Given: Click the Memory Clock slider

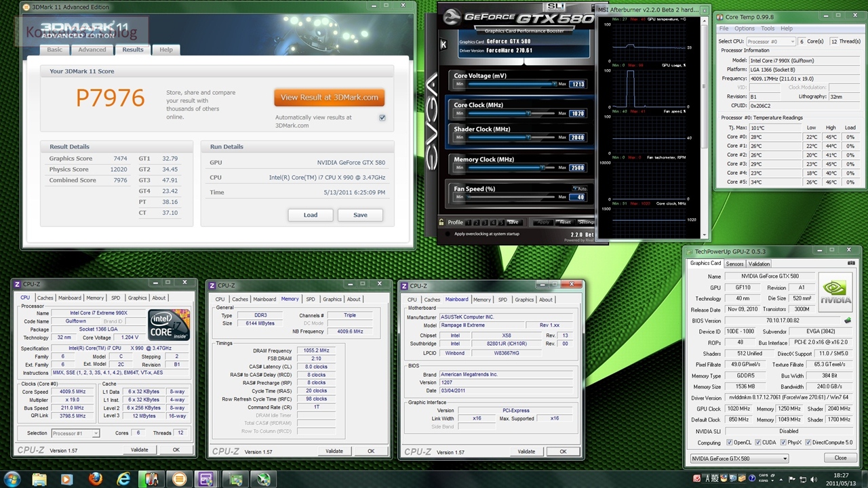Looking at the screenshot, I should (x=511, y=167).
